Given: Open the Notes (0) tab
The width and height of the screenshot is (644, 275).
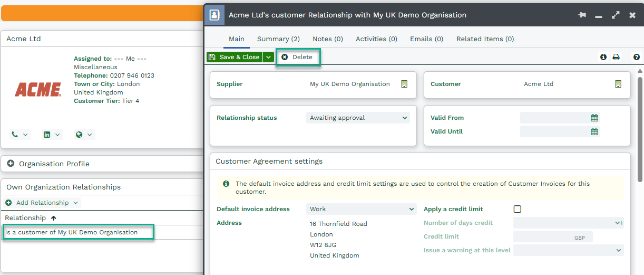Looking at the screenshot, I should pos(328,39).
